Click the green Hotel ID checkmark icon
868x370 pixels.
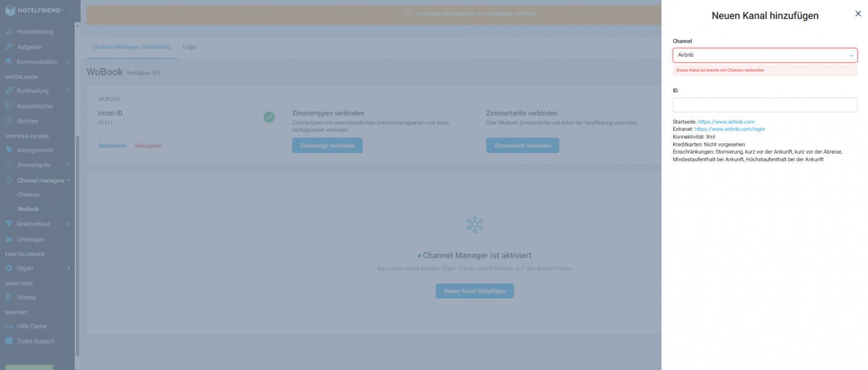click(x=269, y=117)
